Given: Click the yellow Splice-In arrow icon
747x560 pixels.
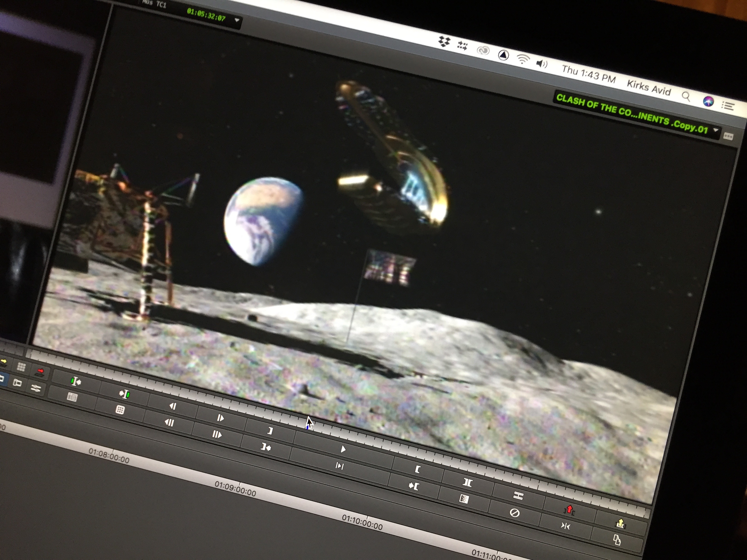Looking at the screenshot, I should [x=3, y=362].
